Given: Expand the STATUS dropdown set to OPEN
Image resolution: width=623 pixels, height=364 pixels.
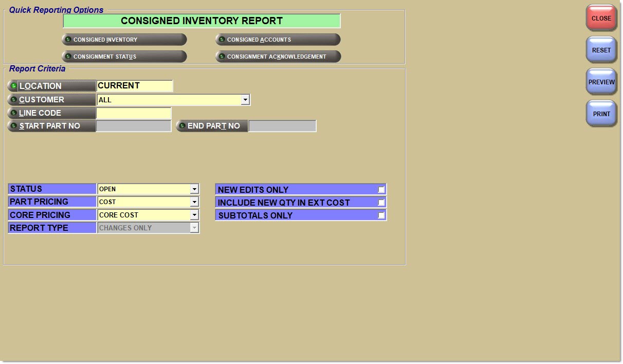Looking at the screenshot, I should [195, 189].
